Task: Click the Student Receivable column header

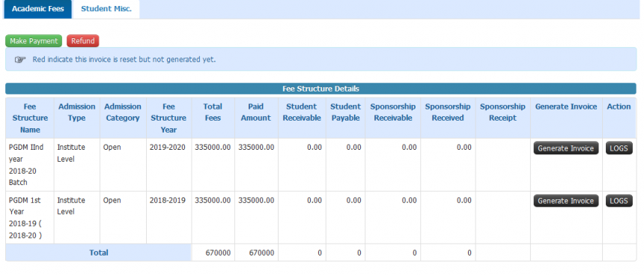Action: [x=302, y=118]
